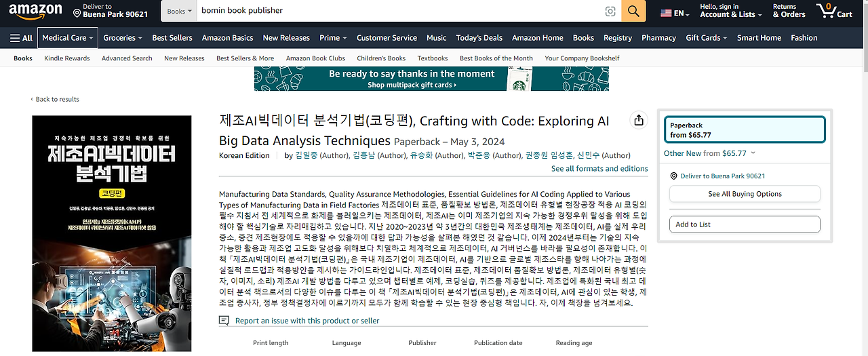Click author 신민수 link
868x356 pixels.
click(588, 155)
